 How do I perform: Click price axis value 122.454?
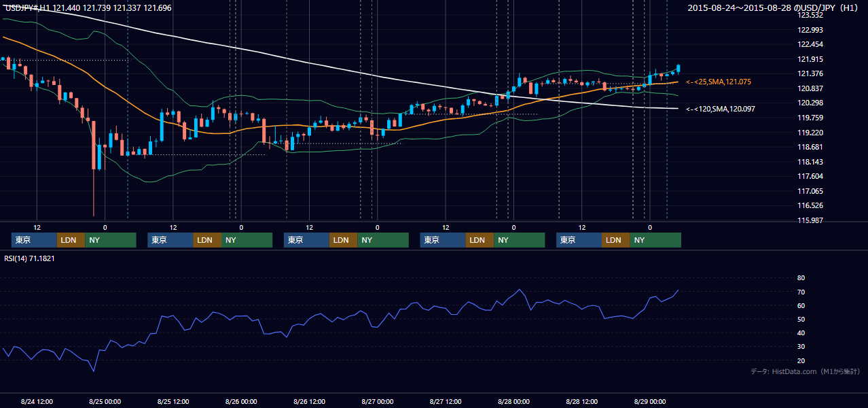point(810,44)
